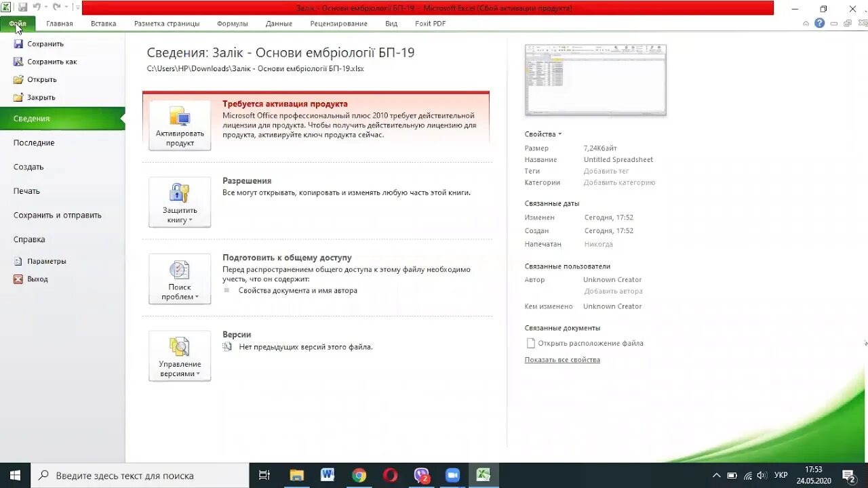The height and width of the screenshot is (488, 868).
Task: Click the workbook preview thumbnail
Action: pyautogui.click(x=595, y=80)
